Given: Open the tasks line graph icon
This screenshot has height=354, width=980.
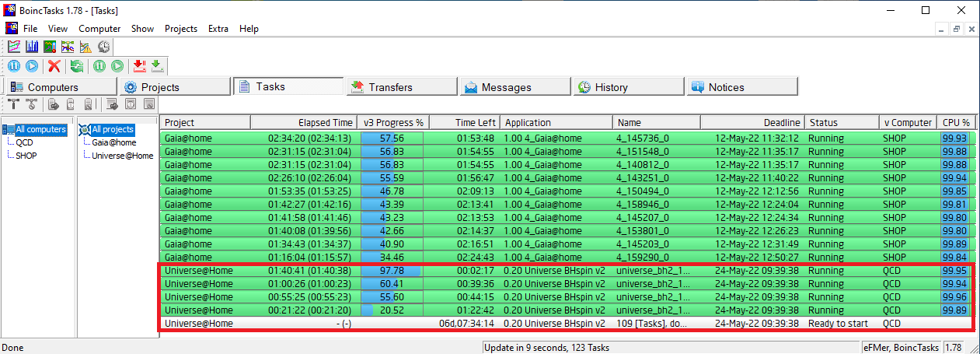Looking at the screenshot, I should pyautogui.click(x=13, y=47).
